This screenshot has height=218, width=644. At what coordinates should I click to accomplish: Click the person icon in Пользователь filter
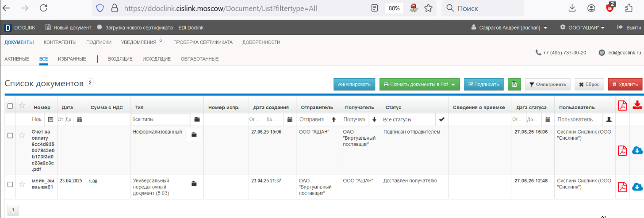click(609, 119)
